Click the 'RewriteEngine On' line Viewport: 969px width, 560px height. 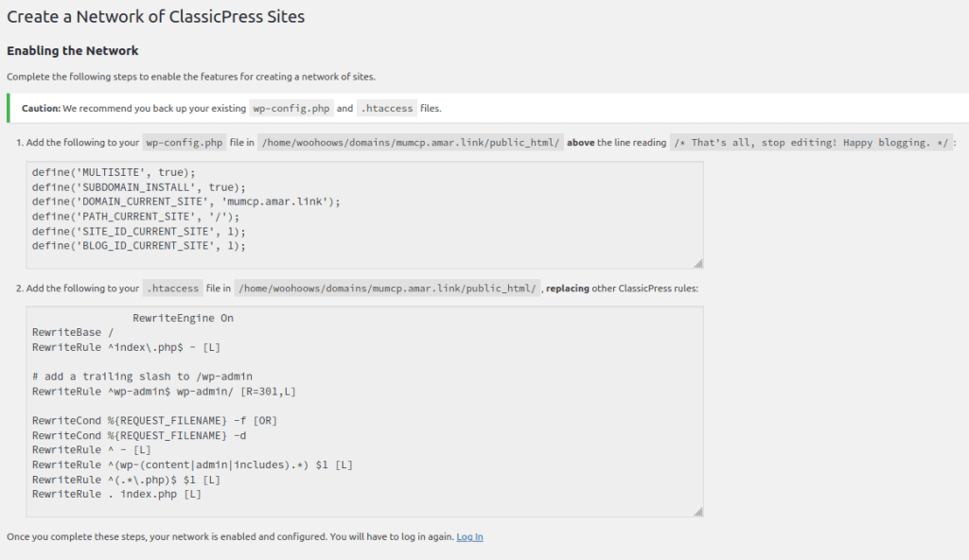[183, 318]
